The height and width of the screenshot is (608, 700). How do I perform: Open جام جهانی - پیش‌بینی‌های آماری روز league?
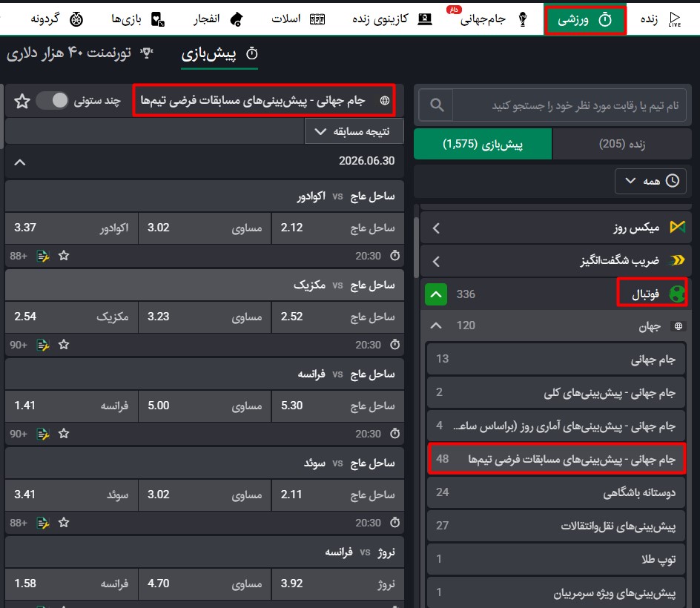click(x=556, y=426)
